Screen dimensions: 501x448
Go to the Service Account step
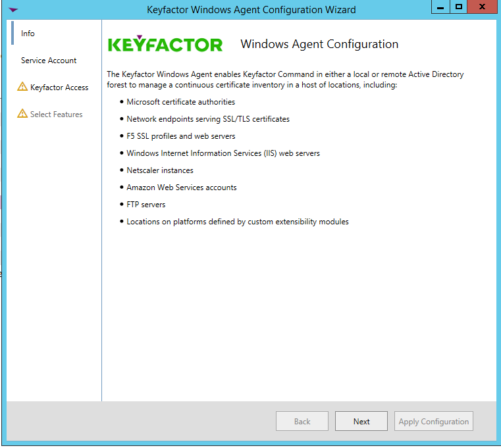point(49,61)
